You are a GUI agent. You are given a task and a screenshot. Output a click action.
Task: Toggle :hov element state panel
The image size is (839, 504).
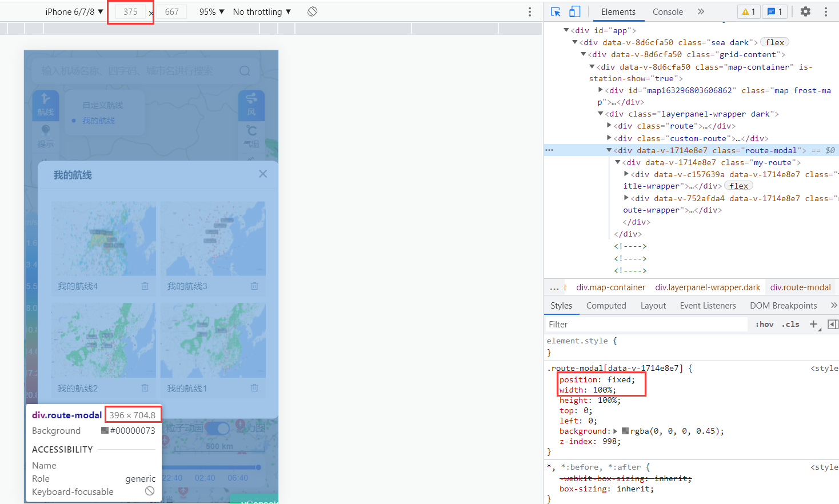(764, 324)
